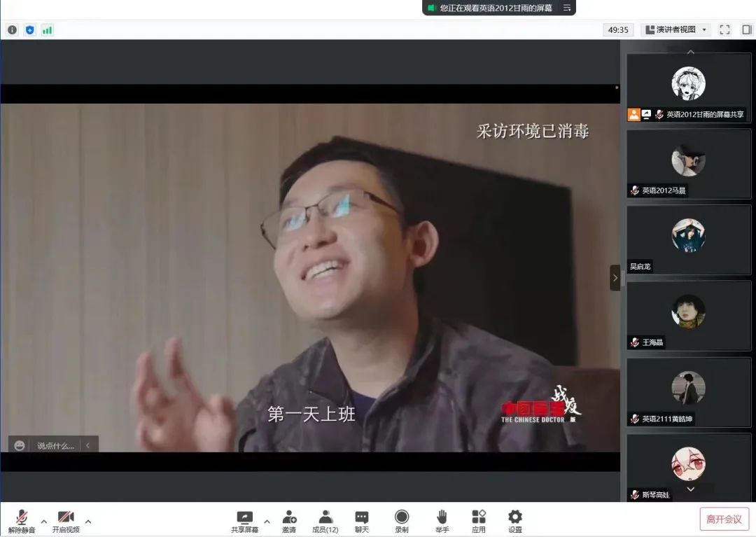This screenshot has width=756, height=537.
Task: Check the green network signal icon
Action: 48,30
